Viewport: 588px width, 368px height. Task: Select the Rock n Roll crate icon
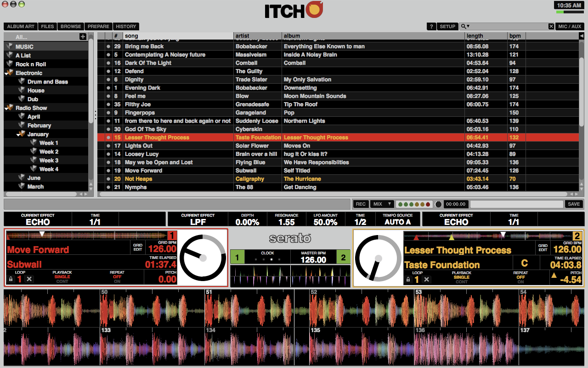10,64
